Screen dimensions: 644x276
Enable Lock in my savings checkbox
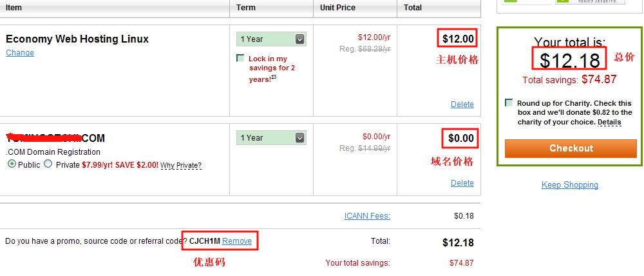coord(240,58)
